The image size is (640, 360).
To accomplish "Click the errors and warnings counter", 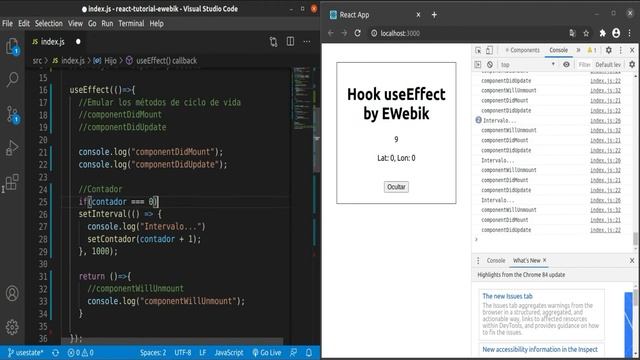I will [x=80, y=353].
